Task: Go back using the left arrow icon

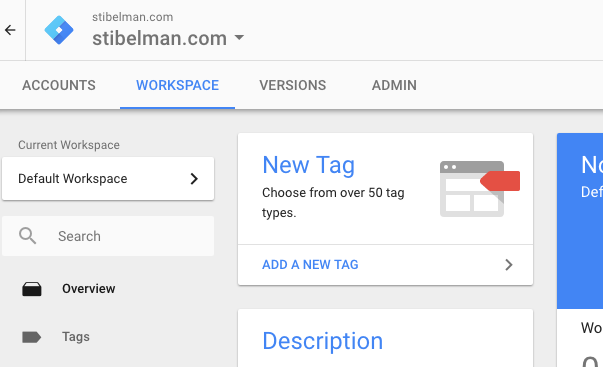Action: click(10, 30)
